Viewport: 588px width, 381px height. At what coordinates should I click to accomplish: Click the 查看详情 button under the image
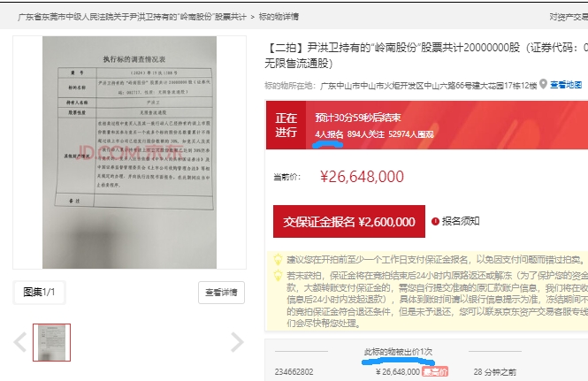pos(221,293)
